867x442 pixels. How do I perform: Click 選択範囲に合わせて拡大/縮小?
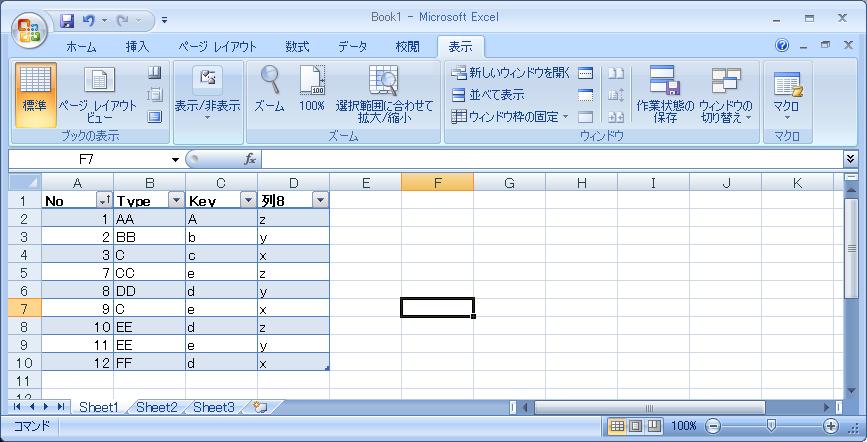click(384, 95)
